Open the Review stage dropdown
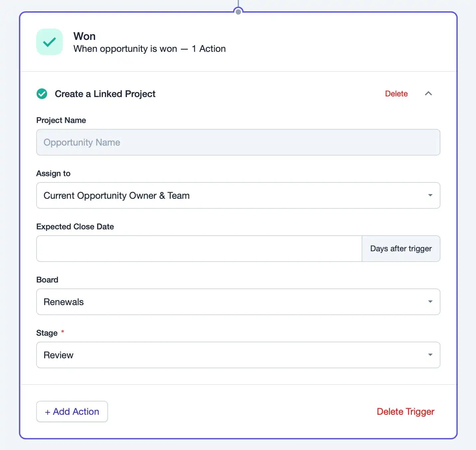Screen dimensions: 476x450 (238, 355)
